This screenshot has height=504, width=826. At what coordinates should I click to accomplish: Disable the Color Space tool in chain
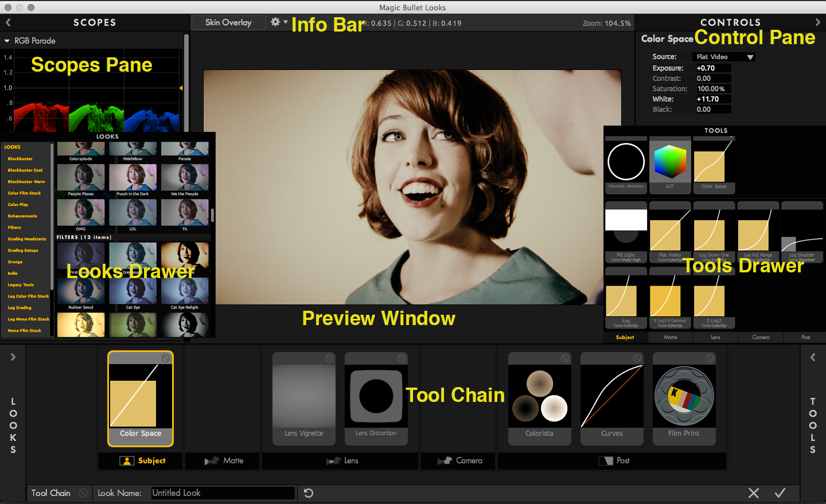click(166, 358)
